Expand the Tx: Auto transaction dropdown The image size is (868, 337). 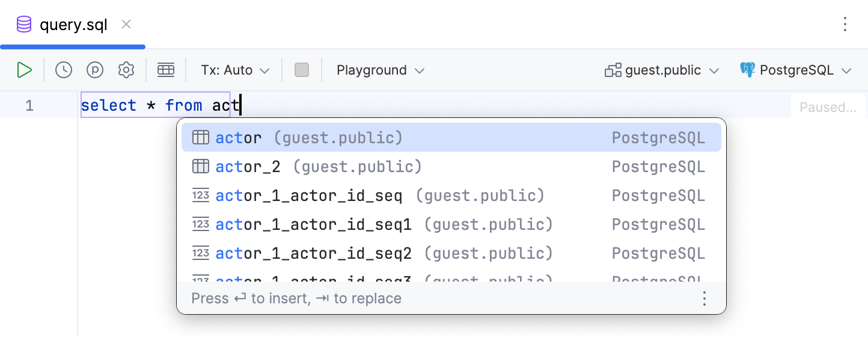click(x=235, y=70)
